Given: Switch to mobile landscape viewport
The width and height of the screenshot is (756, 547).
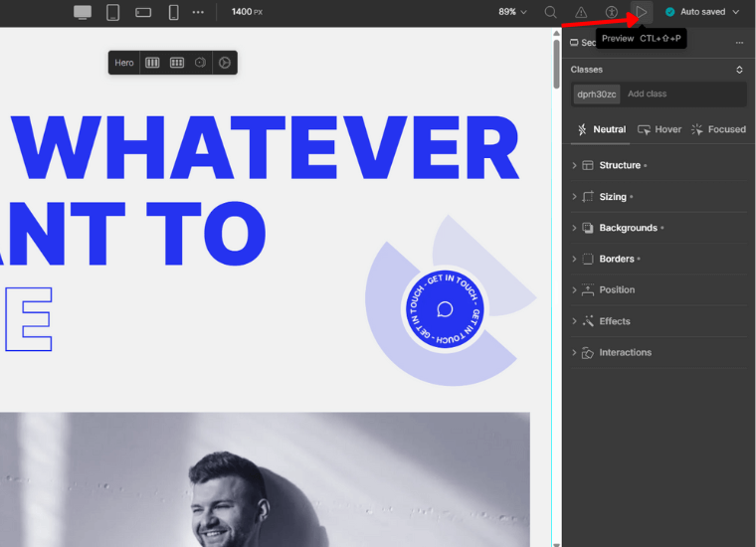Looking at the screenshot, I should (143, 13).
